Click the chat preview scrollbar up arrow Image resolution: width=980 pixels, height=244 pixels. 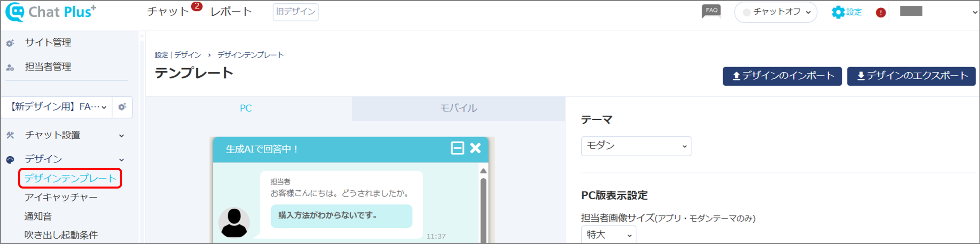click(483, 171)
